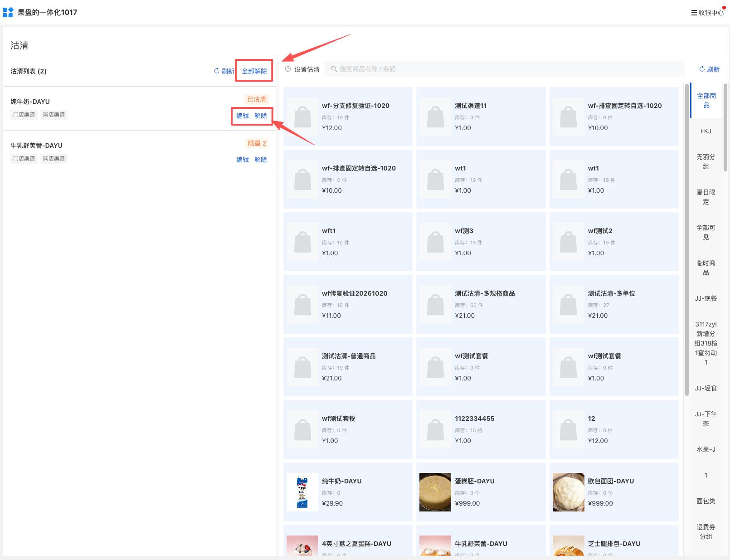
Task: Click the question-mark help icon beside 设置估清
Action: [287, 69]
